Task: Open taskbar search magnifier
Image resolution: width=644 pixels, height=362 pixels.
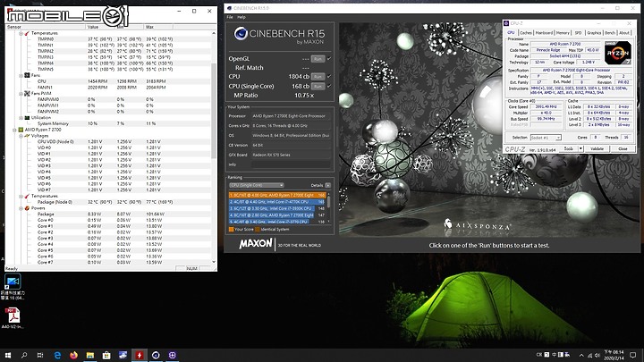Action: click(x=24, y=355)
